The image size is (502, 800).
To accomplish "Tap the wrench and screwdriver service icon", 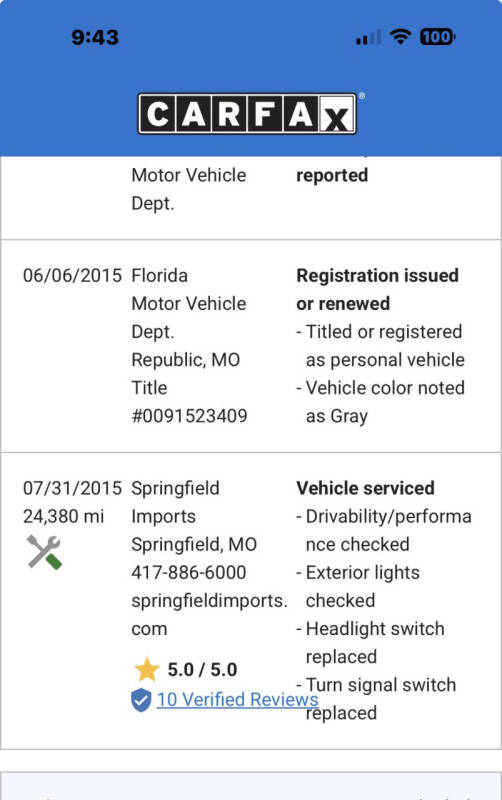I will (x=44, y=552).
